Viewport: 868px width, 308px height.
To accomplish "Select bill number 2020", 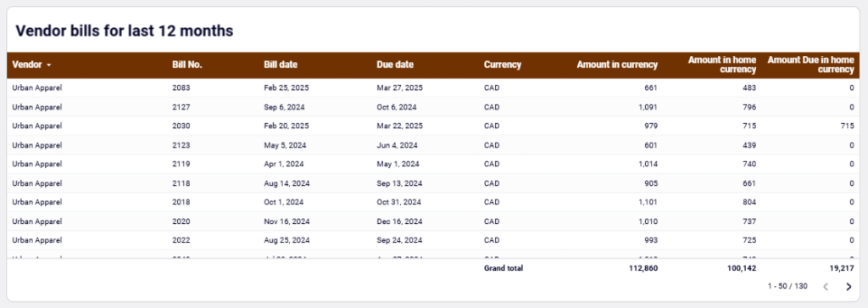I will (181, 221).
